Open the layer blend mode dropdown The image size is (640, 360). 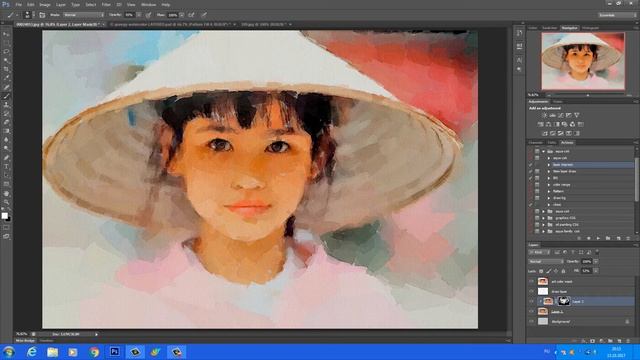point(546,261)
